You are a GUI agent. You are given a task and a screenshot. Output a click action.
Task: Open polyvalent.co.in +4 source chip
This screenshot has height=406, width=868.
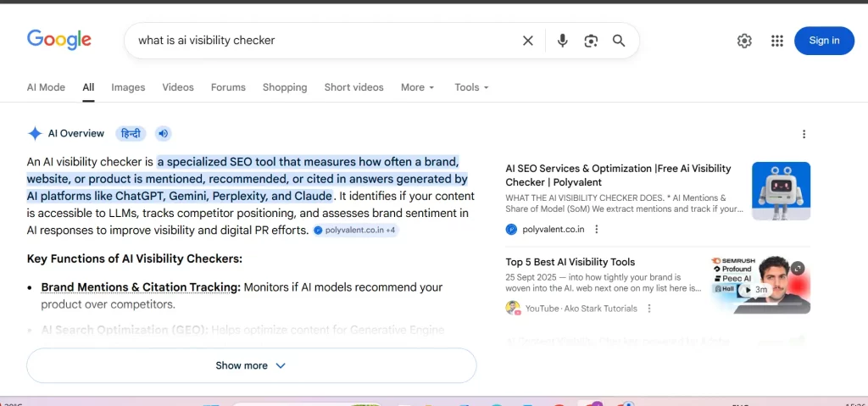[355, 230]
